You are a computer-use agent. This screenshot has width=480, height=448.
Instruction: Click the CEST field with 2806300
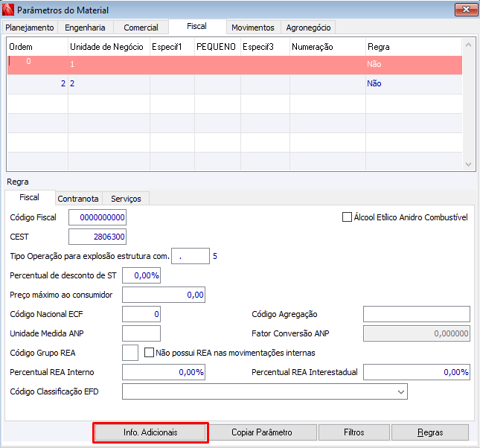click(x=97, y=237)
